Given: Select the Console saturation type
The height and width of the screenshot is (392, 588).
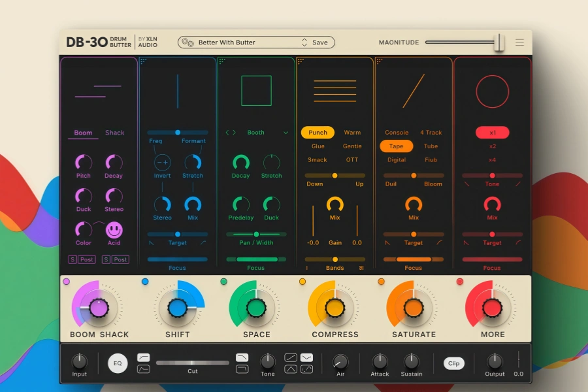Looking at the screenshot, I should (397, 133).
